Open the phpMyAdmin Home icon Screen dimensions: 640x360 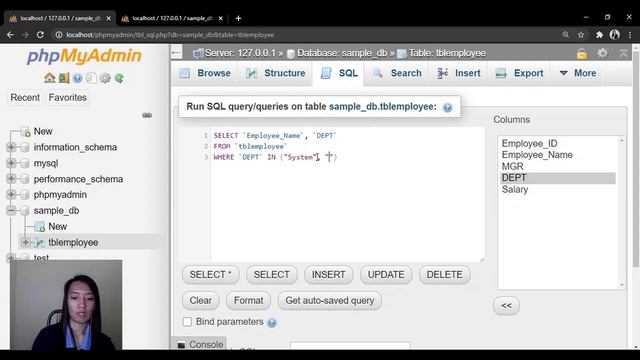coord(49,78)
